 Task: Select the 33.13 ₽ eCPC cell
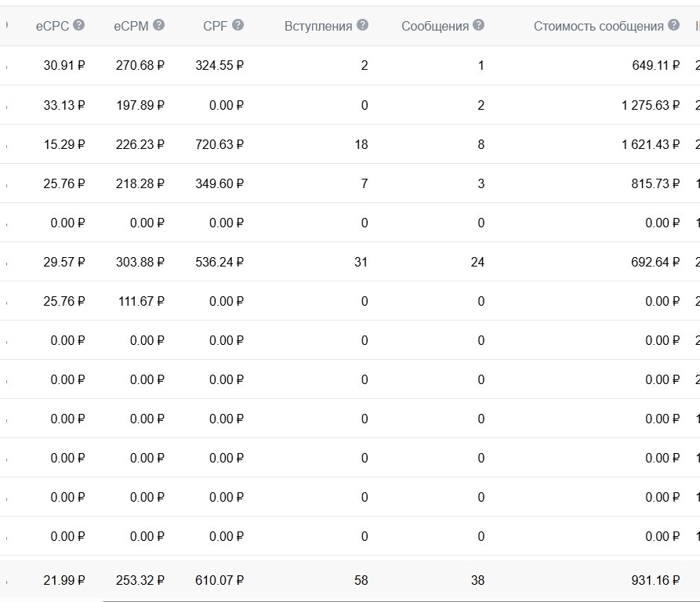point(64,105)
